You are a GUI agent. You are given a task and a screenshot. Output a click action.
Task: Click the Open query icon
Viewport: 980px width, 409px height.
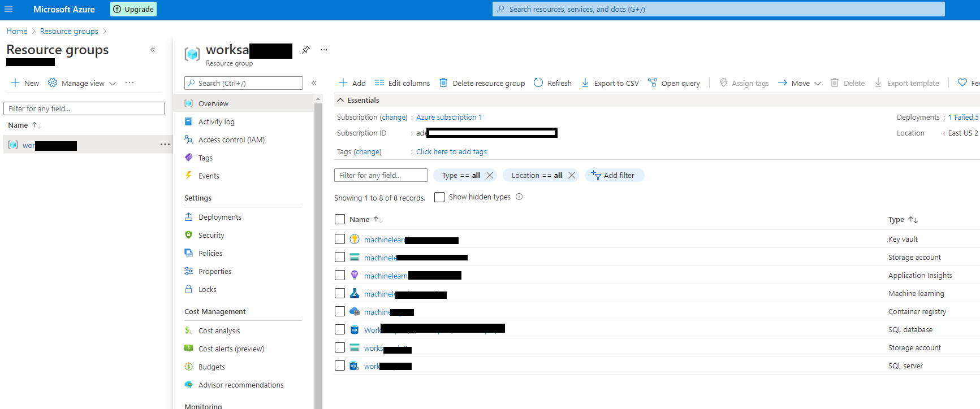[x=653, y=82]
